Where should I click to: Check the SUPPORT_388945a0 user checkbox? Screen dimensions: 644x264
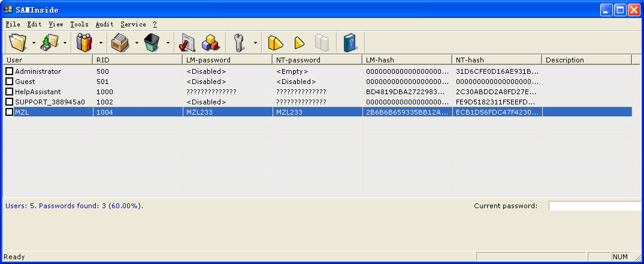[9, 101]
